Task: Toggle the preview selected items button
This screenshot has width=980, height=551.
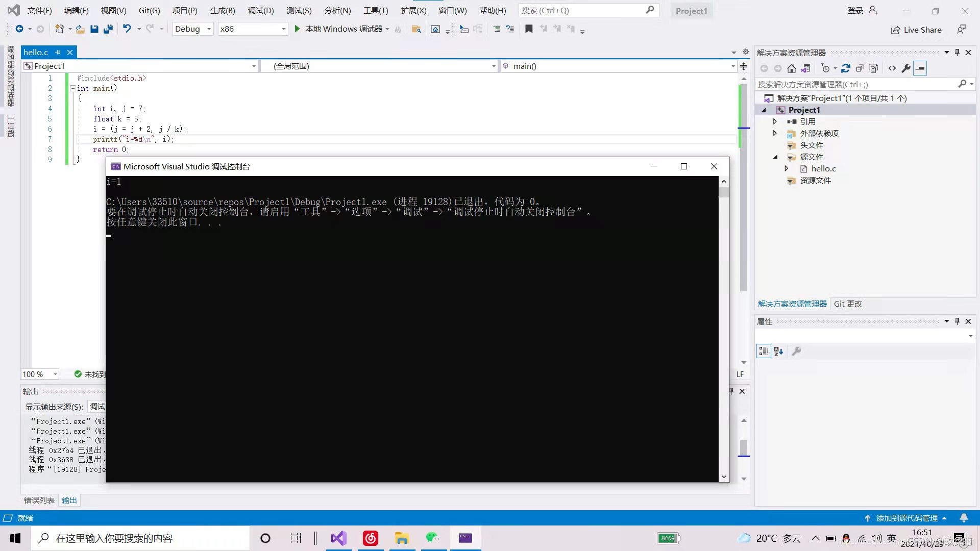Action: click(x=920, y=68)
